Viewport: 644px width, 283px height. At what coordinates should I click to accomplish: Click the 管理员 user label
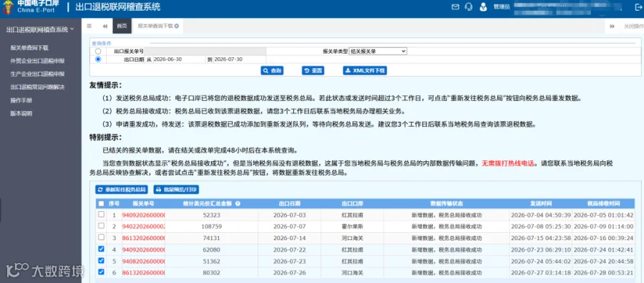501,7
